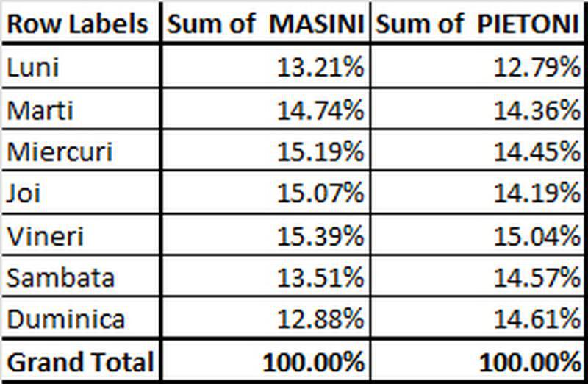Select the Marti row label

point(81,110)
